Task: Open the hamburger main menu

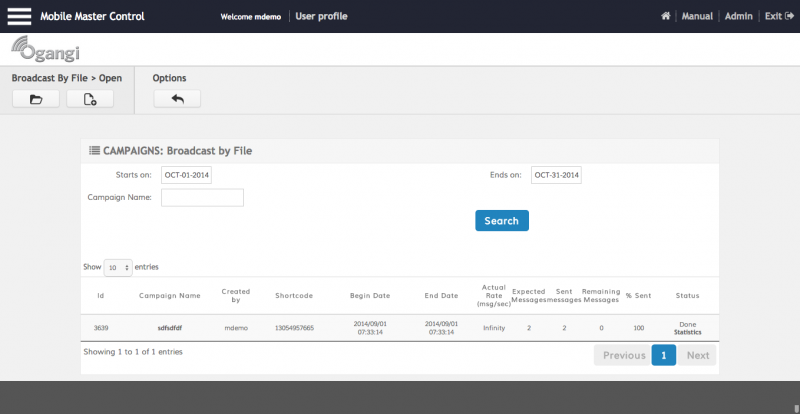Action: pyautogui.click(x=20, y=16)
